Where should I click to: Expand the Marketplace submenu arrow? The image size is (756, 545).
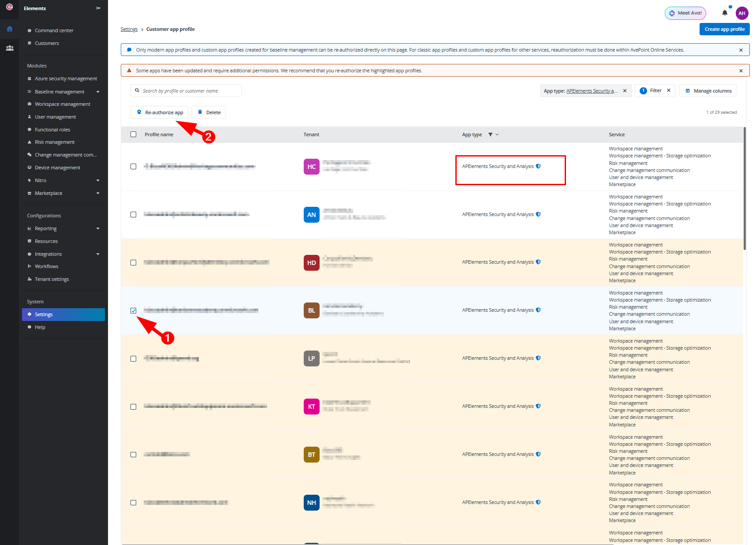98,193
